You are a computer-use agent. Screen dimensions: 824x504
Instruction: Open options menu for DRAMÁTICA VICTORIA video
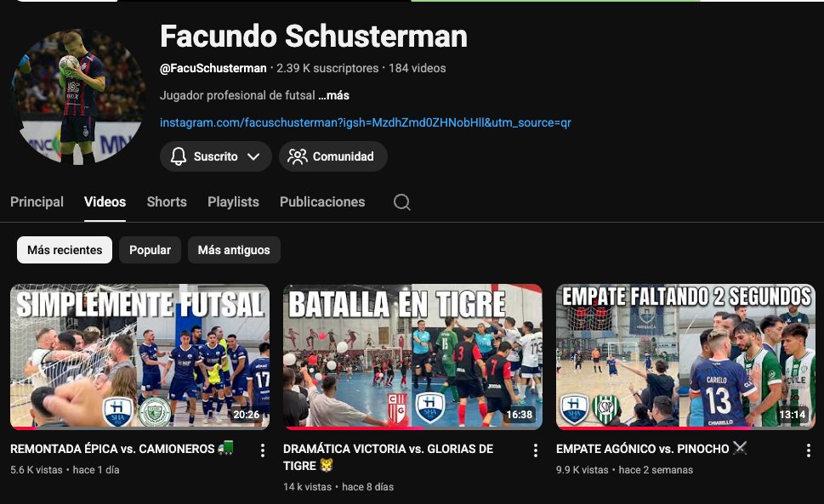(x=535, y=450)
